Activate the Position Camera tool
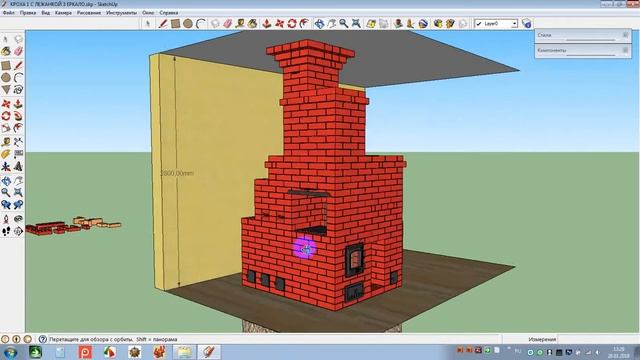 point(6,219)
